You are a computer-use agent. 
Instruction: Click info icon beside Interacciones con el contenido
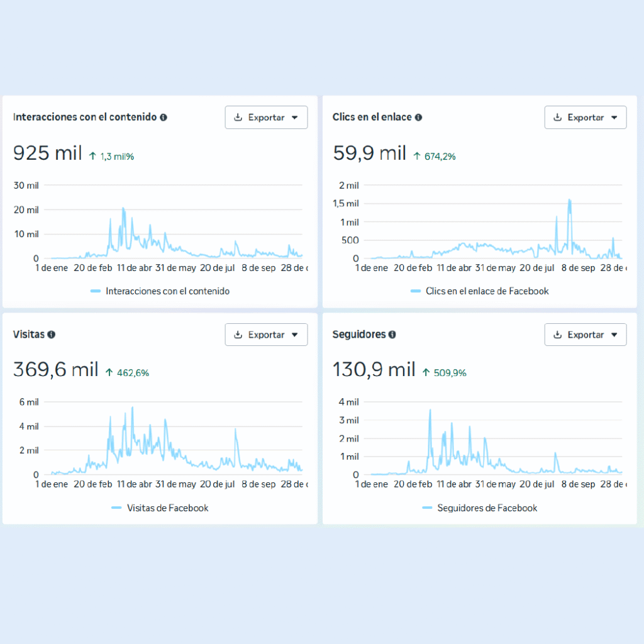tap(164, 118)
